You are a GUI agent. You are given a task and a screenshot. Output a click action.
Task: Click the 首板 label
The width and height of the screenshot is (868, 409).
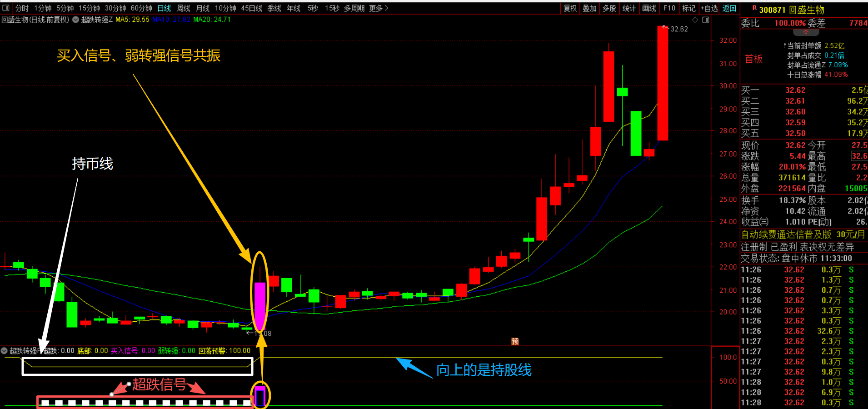753,59
